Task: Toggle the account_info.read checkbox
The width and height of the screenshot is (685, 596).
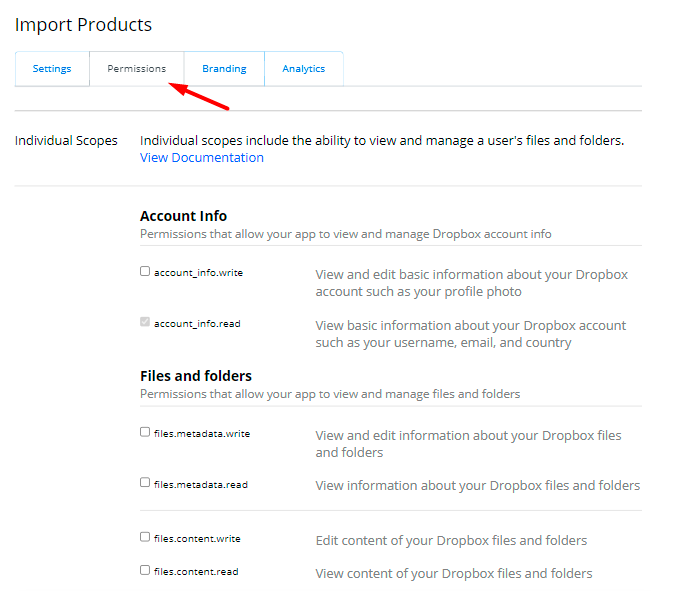Action: coord(145,323)
